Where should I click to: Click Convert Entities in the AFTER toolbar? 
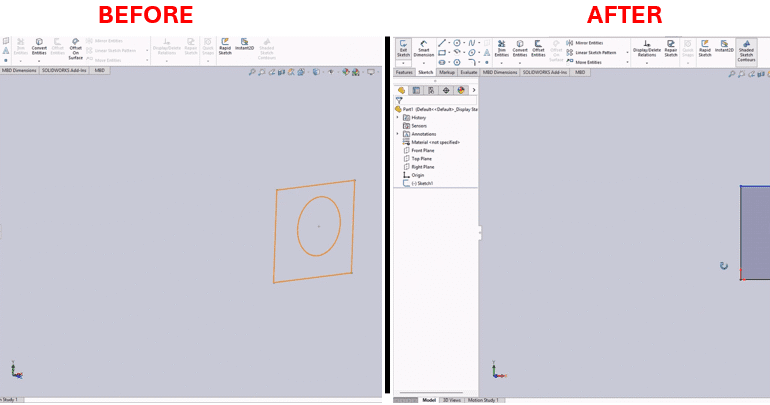520,49
